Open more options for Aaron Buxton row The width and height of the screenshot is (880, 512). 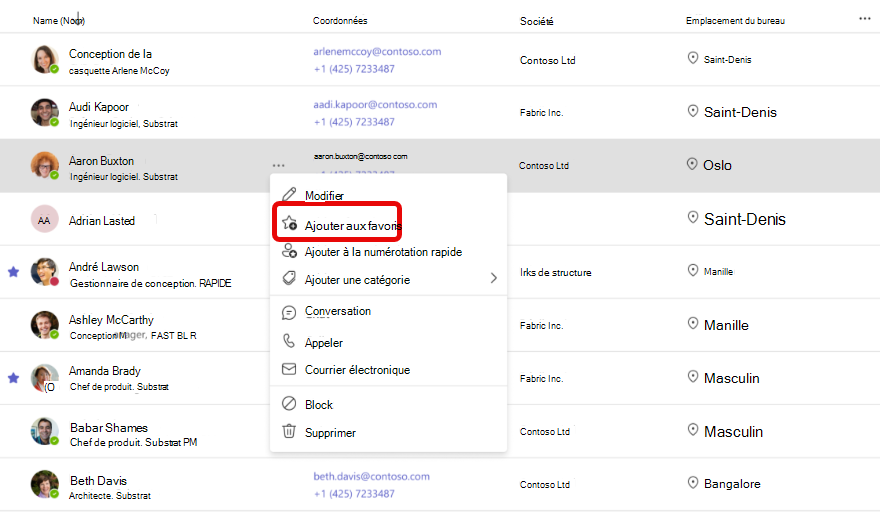coord(278,166)
